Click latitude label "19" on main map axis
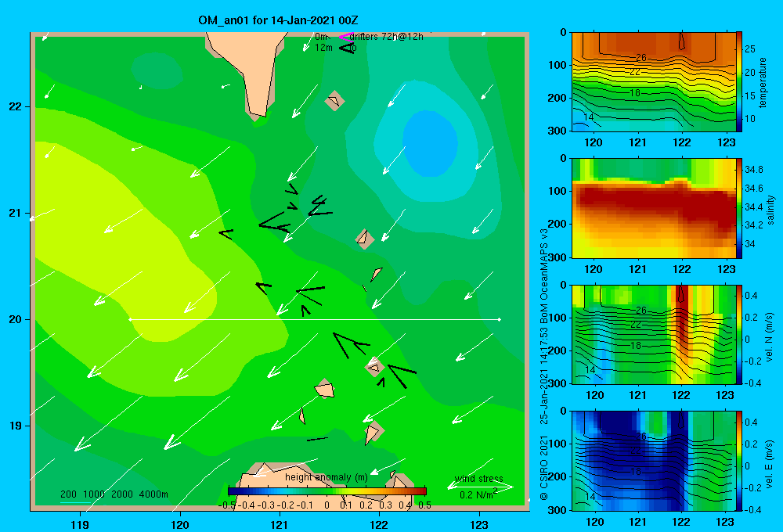 tap(15, 426)
